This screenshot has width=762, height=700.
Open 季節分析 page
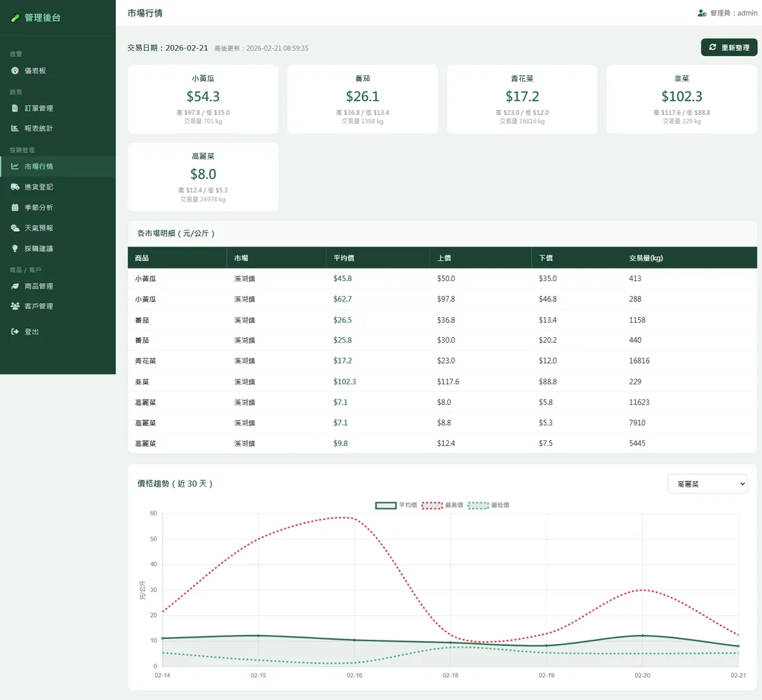(57, 208)
